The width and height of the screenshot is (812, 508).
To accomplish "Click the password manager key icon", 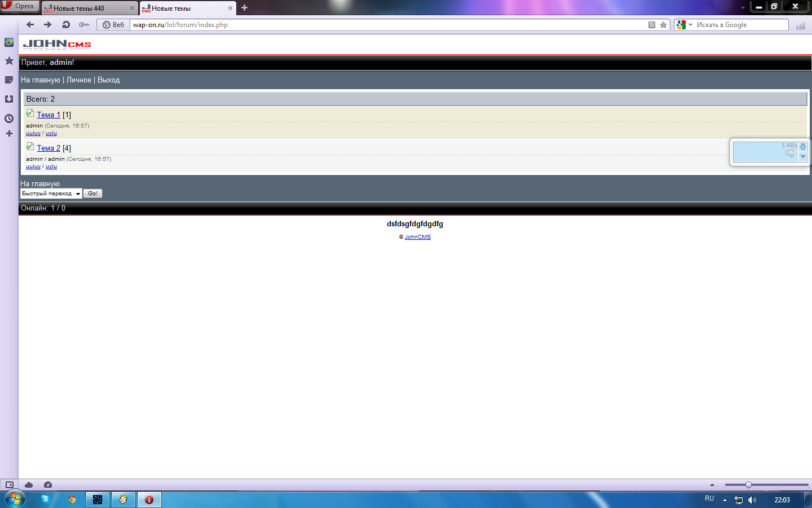I will (x=84, y=25).
